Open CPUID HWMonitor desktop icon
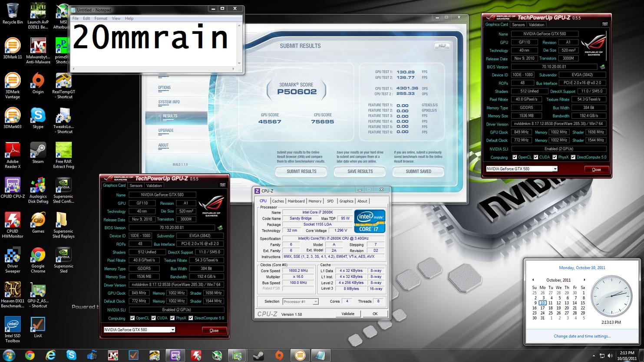The width and height of the screenshot is (644, 362). coord(13,225)
